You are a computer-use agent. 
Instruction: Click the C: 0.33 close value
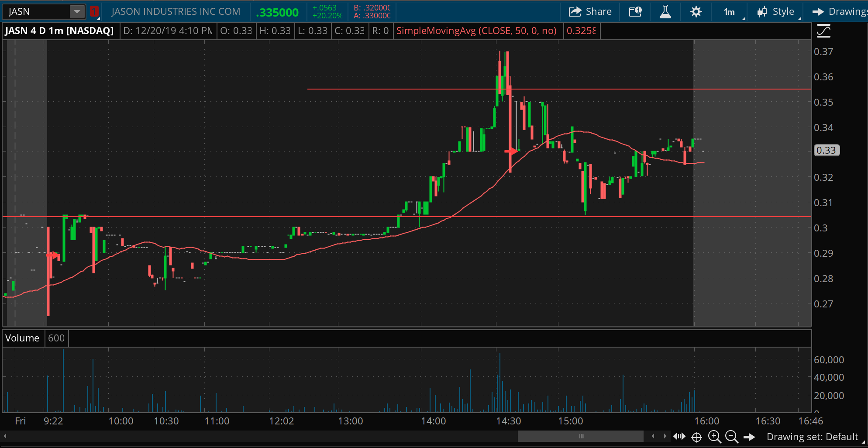coord(350,31)
